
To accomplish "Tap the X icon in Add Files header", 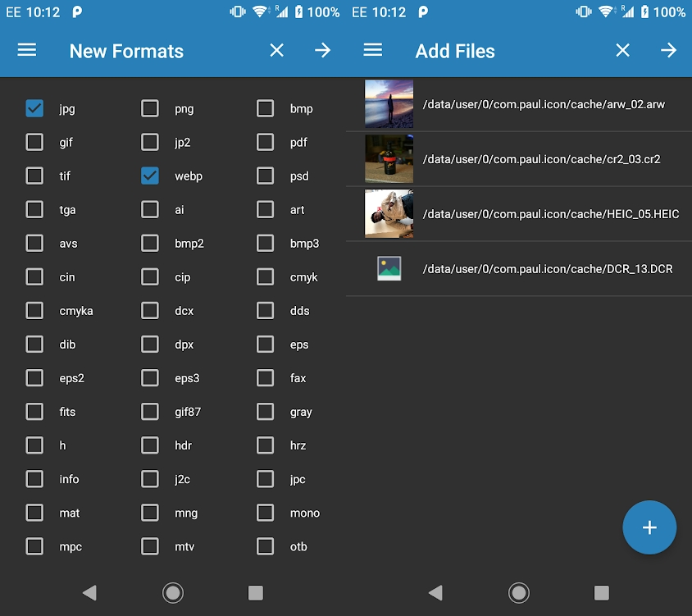I will [622, 51].
